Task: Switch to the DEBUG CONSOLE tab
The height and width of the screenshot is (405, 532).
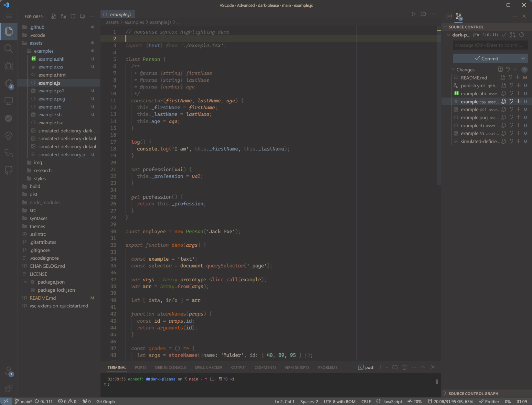Action: [171, 368]
